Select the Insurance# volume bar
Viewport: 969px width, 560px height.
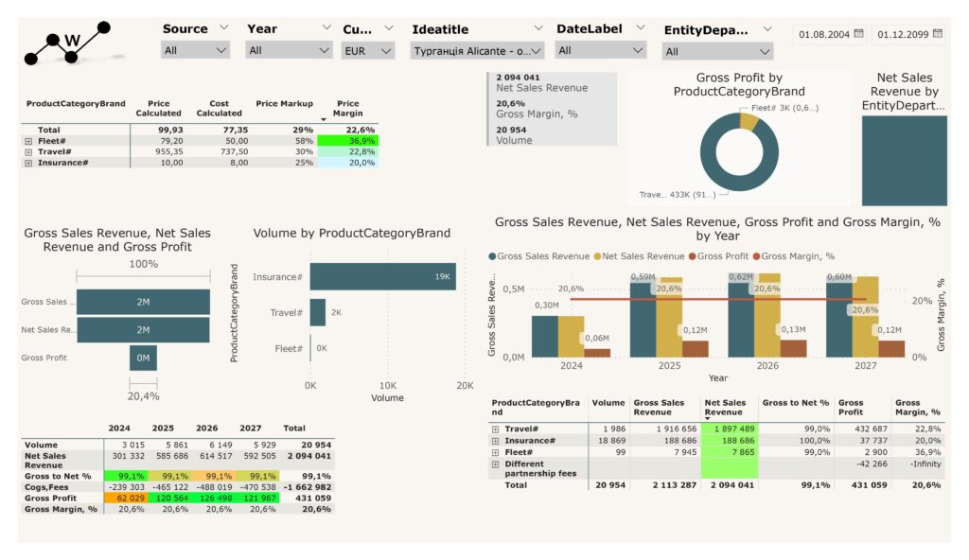[382, 276]
